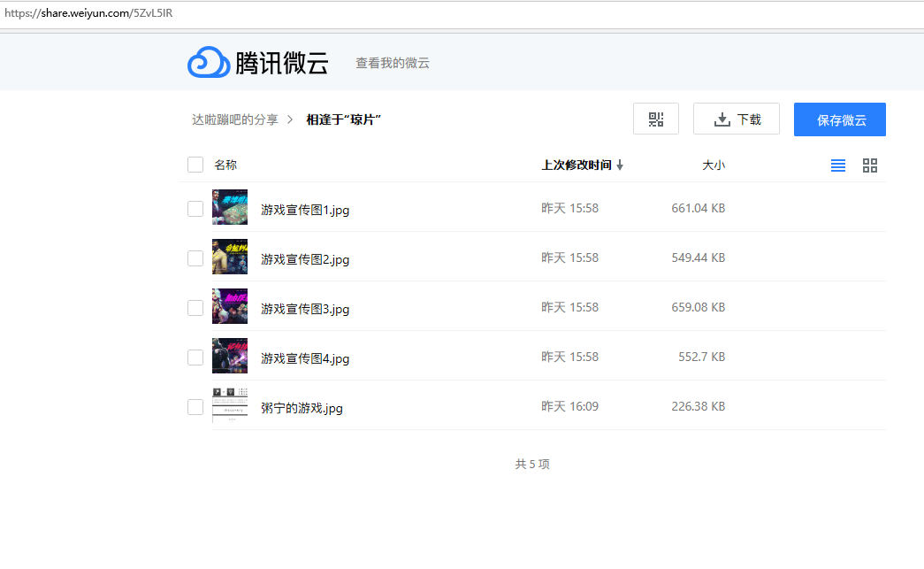Screen dimensions: 924x569
Task: Select checkbox beside 游戏宣传图3.jpg
Action: point(195,308)
